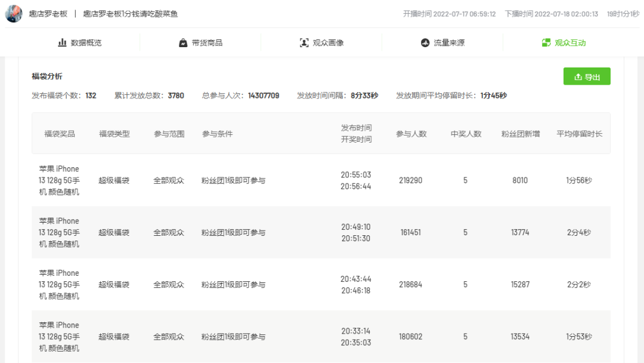644x363 pixels.
Task: Click the export upload icon
Action: [578, 77]
